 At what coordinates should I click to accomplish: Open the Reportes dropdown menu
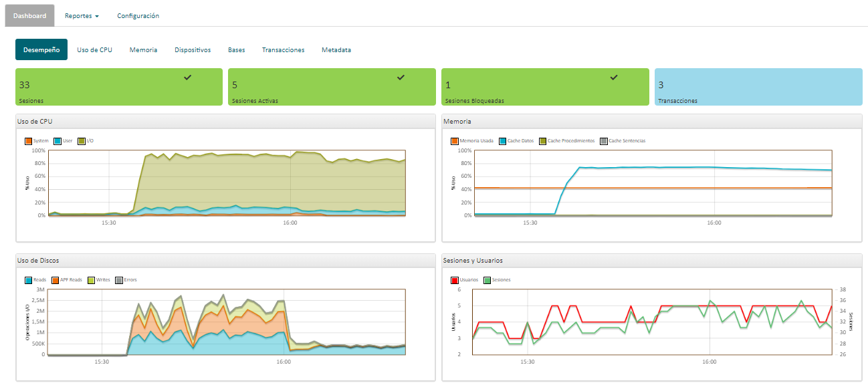[x=82, y=15]
